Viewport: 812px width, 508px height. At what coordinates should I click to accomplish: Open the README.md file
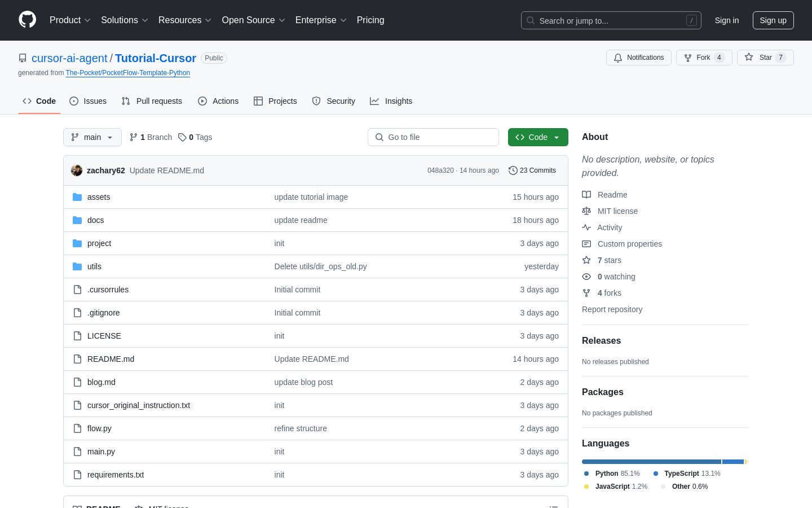point(111,359)
